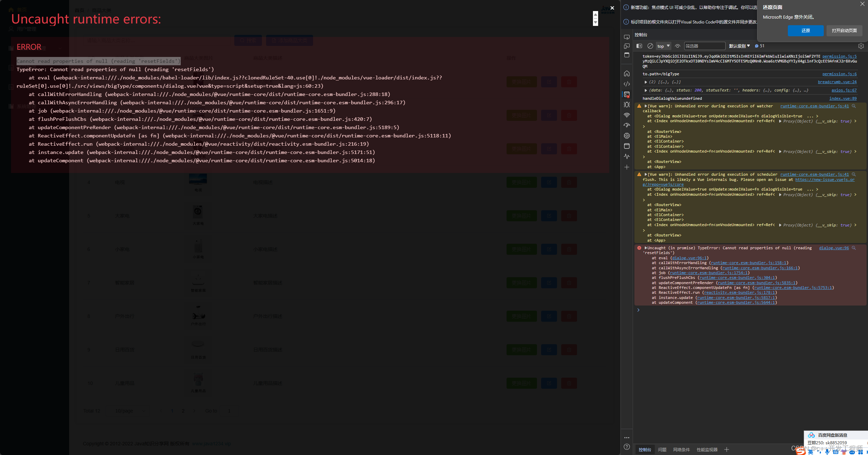Image resolution: width=868 pixels, height=455 pixels.
Task: Click the Sogou input method S icon
Action: pos(801,451)
